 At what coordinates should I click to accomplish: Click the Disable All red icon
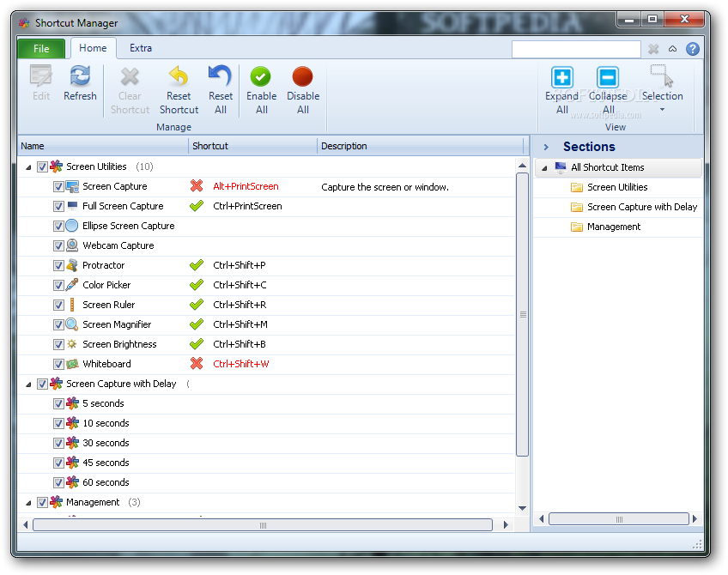coord(303,76)
